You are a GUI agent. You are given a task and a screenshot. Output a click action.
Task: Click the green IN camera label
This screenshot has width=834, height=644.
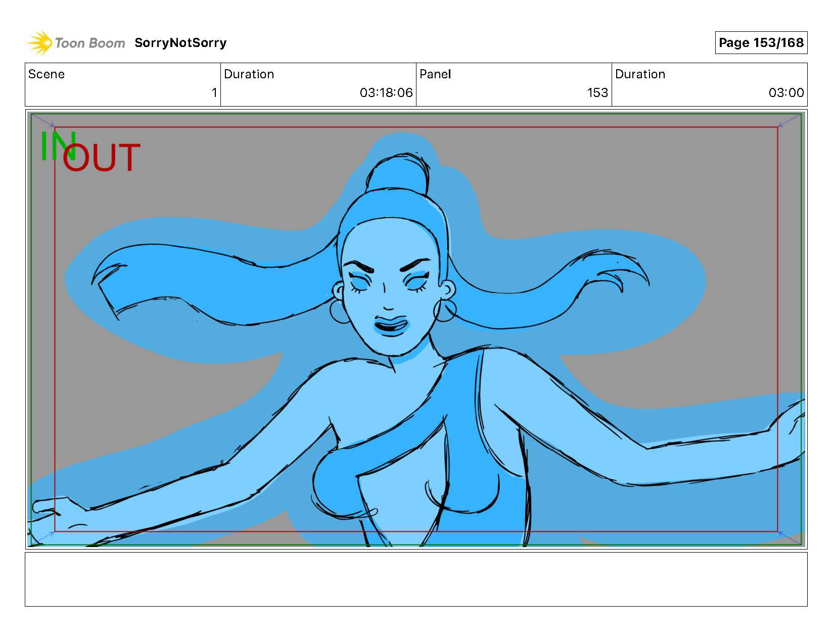coord(58,145)
